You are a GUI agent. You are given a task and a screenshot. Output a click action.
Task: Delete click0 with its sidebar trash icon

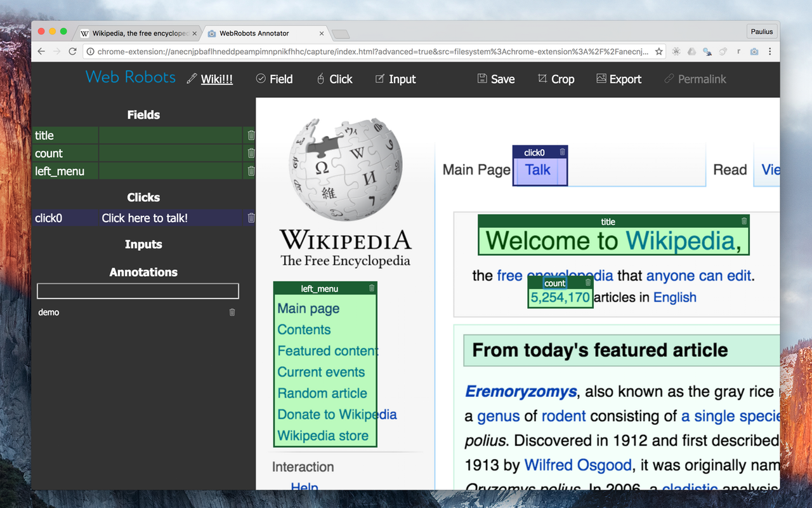[251, 218]
